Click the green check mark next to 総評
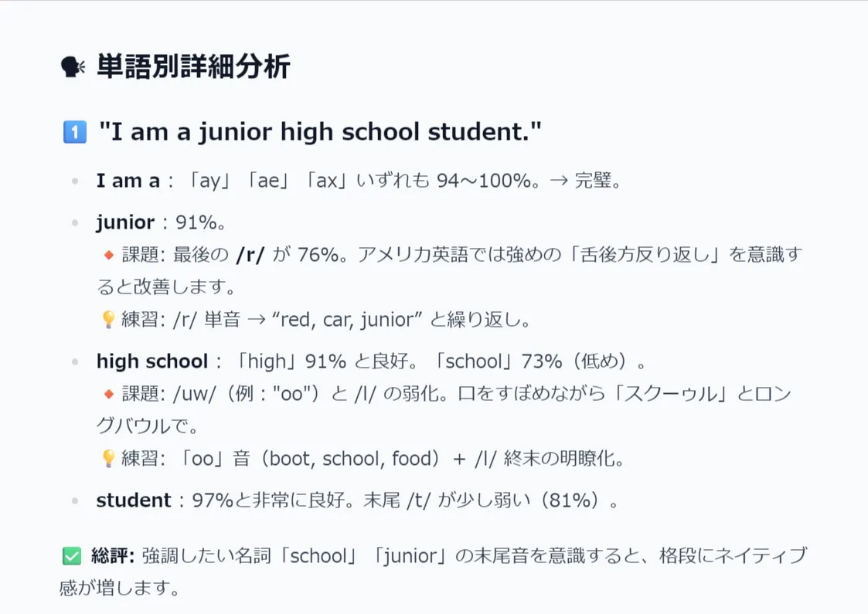This screenshot has width=868, height=614. point(71,555)
